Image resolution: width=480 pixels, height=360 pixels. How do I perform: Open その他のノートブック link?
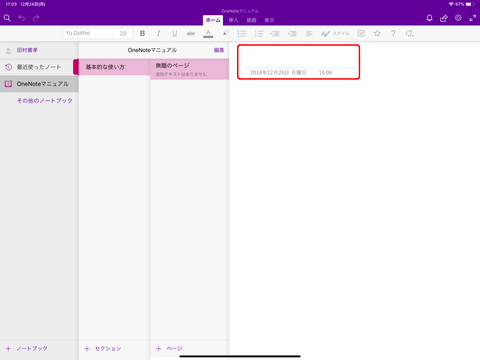pos(45,101)
